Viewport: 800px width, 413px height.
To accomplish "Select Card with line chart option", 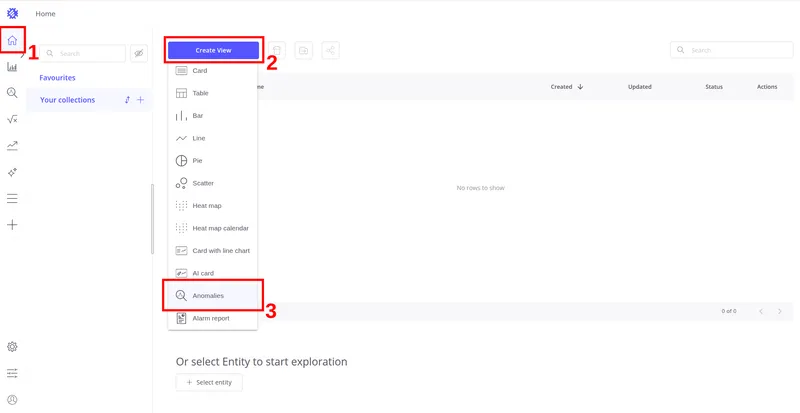I will pyautogui.click(x=212, y=251).
